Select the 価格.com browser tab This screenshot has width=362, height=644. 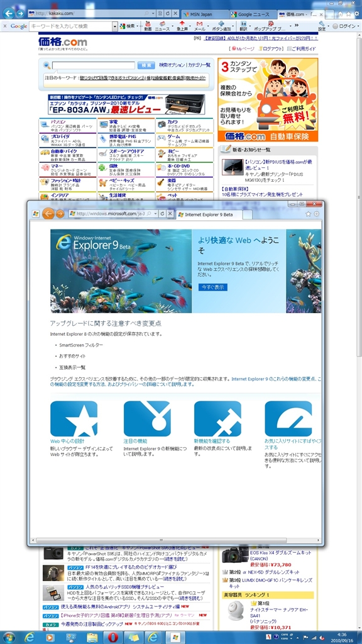[x=301, y=14]
